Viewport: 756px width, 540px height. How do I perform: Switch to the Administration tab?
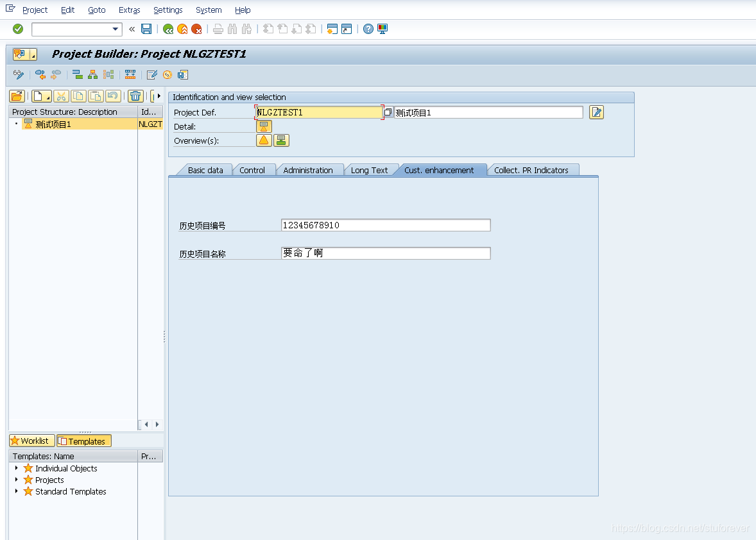(308, 170)
